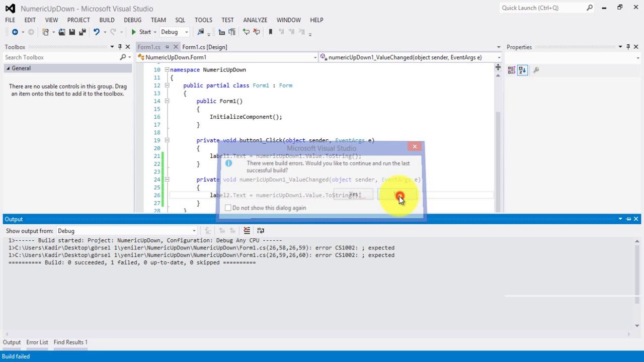This screenshot has height=362, width=644.
Task: Close the build errors dialog
Action: point(414,146)
